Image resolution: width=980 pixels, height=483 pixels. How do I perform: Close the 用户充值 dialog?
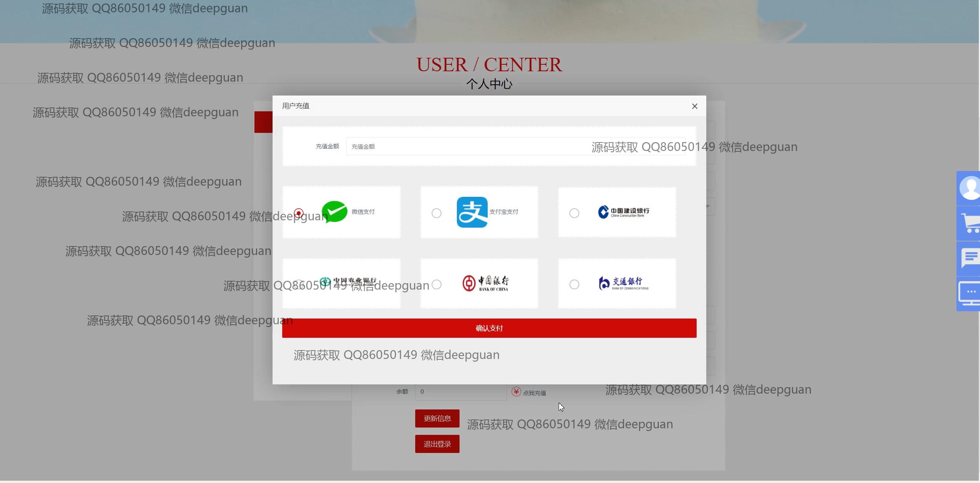click(x=694, y=106)
